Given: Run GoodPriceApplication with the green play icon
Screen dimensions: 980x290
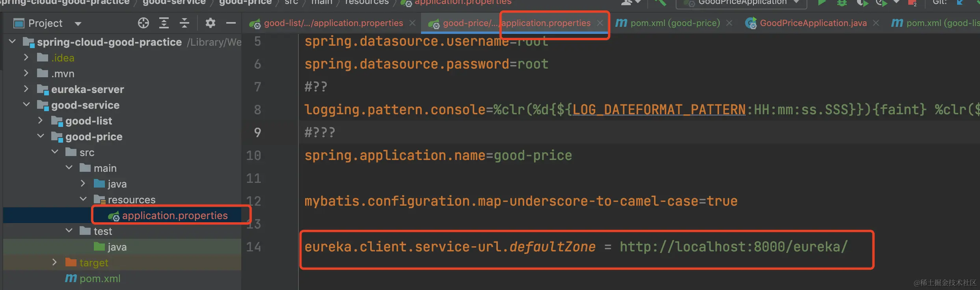Looking at the screenshot, I should tap(822, 3).
